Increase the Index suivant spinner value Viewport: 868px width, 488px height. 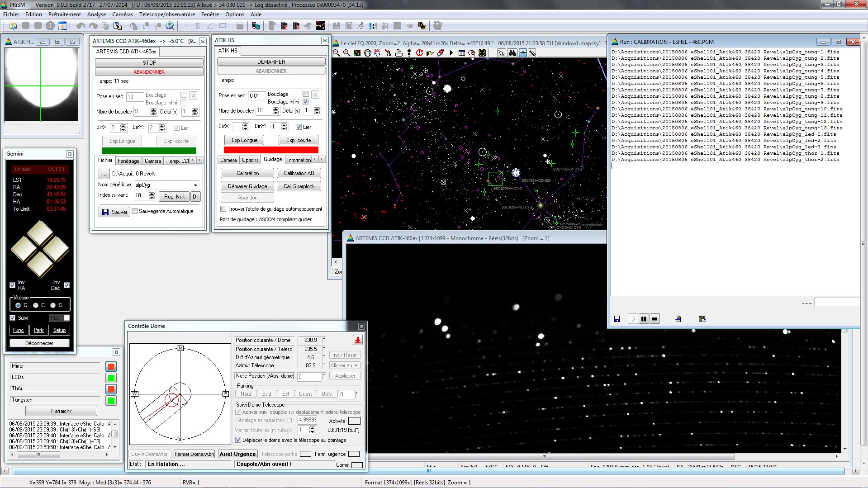pyautogui.click(x=152, y=194)
